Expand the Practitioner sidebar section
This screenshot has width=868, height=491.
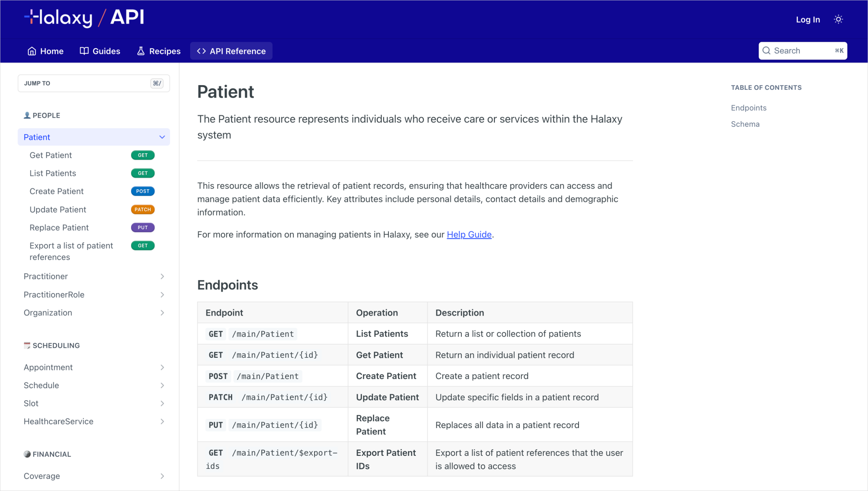point(162,277)
